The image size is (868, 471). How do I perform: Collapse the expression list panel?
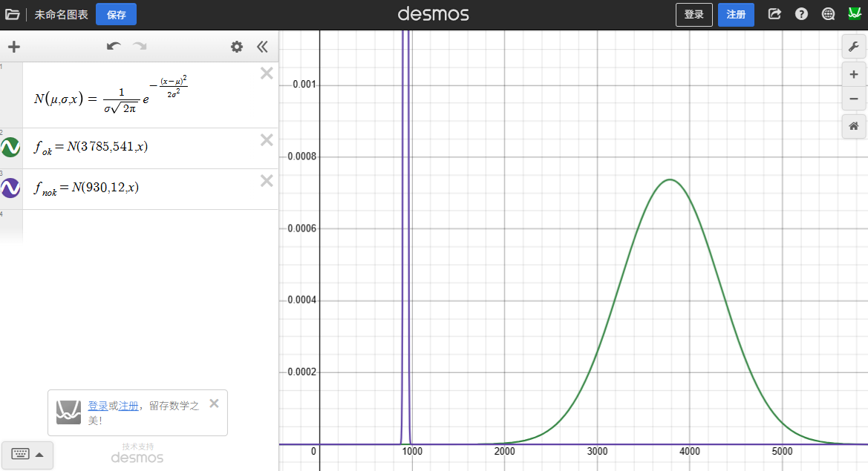pos(261,47)
